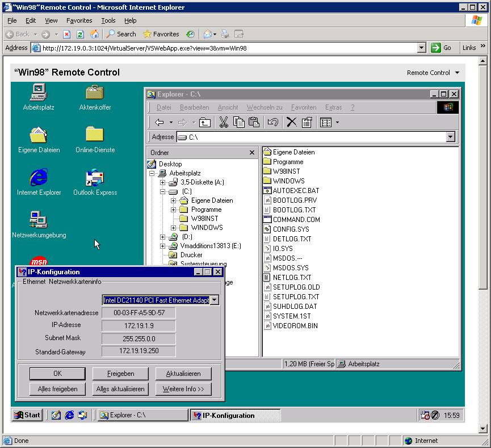Screen dimensions: 491x448
Task: Open Arbeitsplatz desktop icon
Action: (x=39, y=97)
